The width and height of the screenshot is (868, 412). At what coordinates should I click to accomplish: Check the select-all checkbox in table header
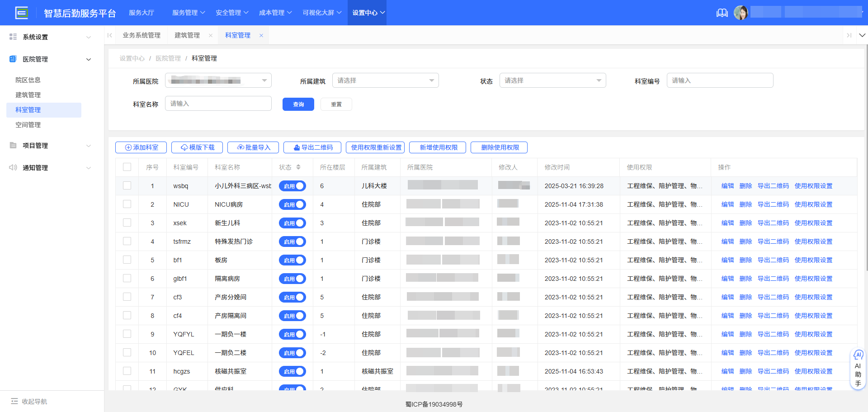127,167
